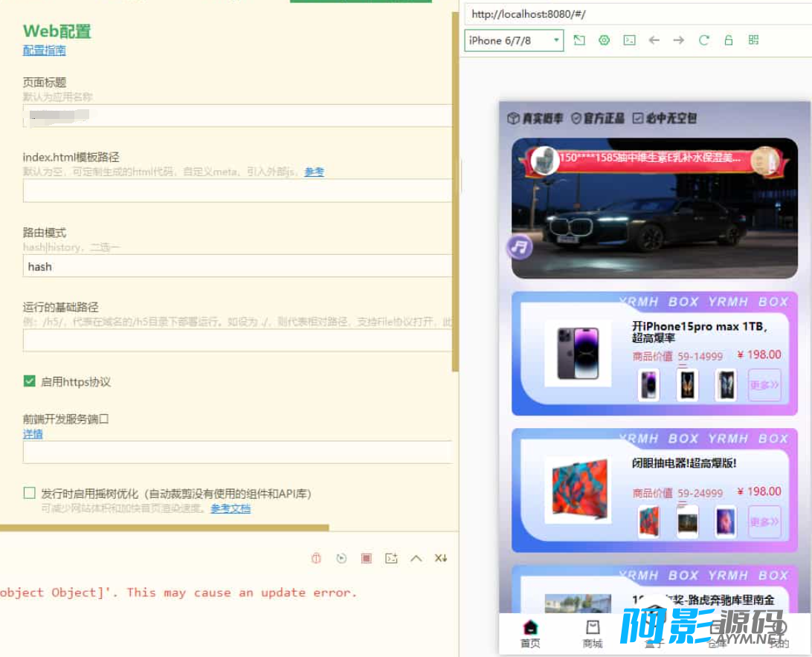Click the 闭眼抽电器!超高爆版! box title
The height and width of the screenshot is (657, 812).
(683, 463)
